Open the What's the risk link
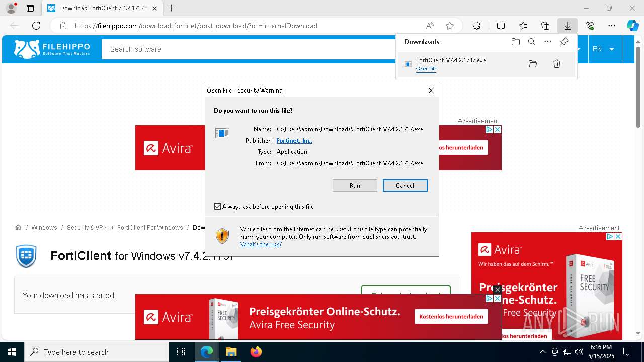Viewport: 644px width, 362px height. click(261, 244)
